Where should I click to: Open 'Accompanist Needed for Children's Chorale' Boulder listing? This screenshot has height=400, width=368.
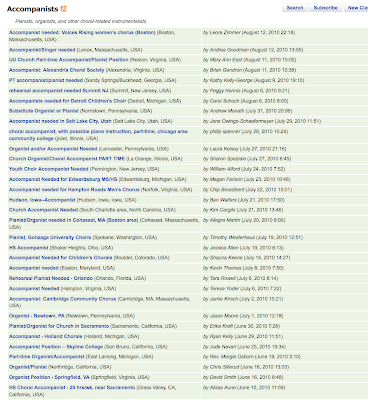(61, 258)
